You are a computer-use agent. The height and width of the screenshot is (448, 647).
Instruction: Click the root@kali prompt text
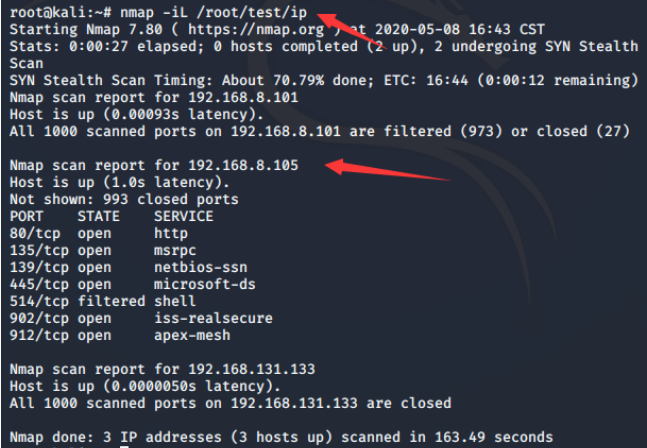[x=41, y=15]
